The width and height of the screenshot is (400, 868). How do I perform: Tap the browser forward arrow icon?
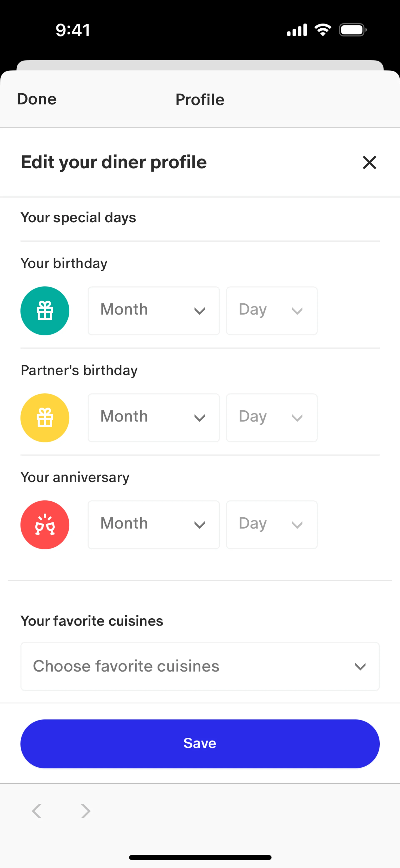(x=86, y=811)
